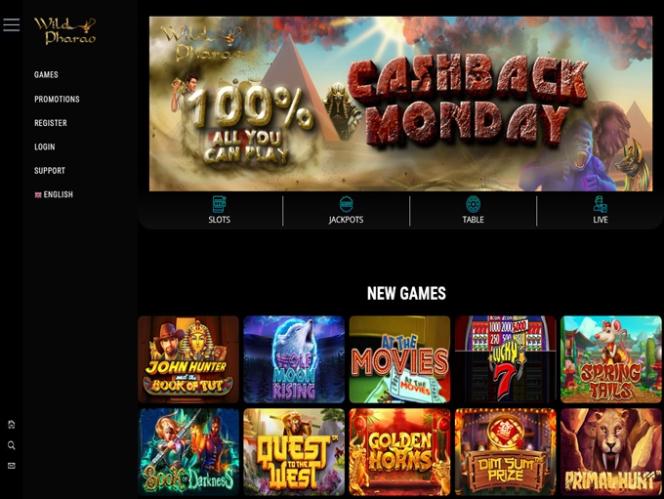Open the Promotions menu item
This screenshot has height=499, width=664.
point(57,99)
